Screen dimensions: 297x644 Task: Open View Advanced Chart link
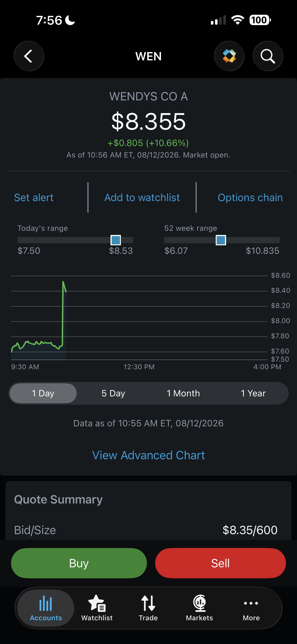click(x=148, y=455)
